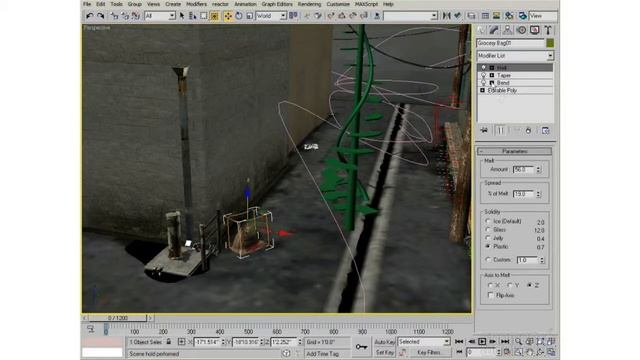Click the large Set Keys key icon

coord(361,347)
